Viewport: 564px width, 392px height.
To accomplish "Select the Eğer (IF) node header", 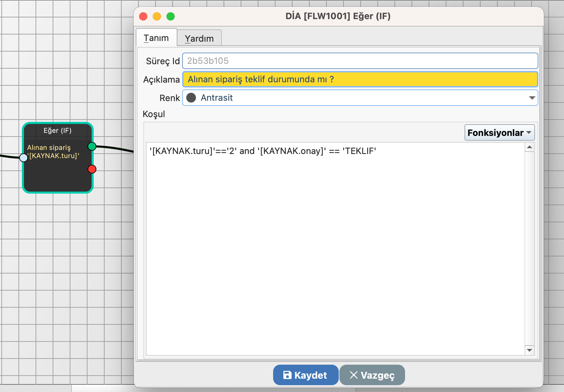I will point(57,130).
